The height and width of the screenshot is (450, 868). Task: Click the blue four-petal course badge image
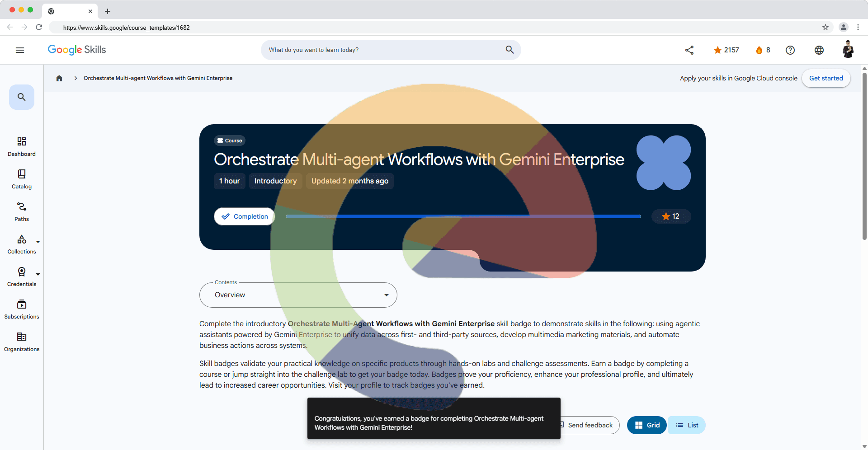664,163
